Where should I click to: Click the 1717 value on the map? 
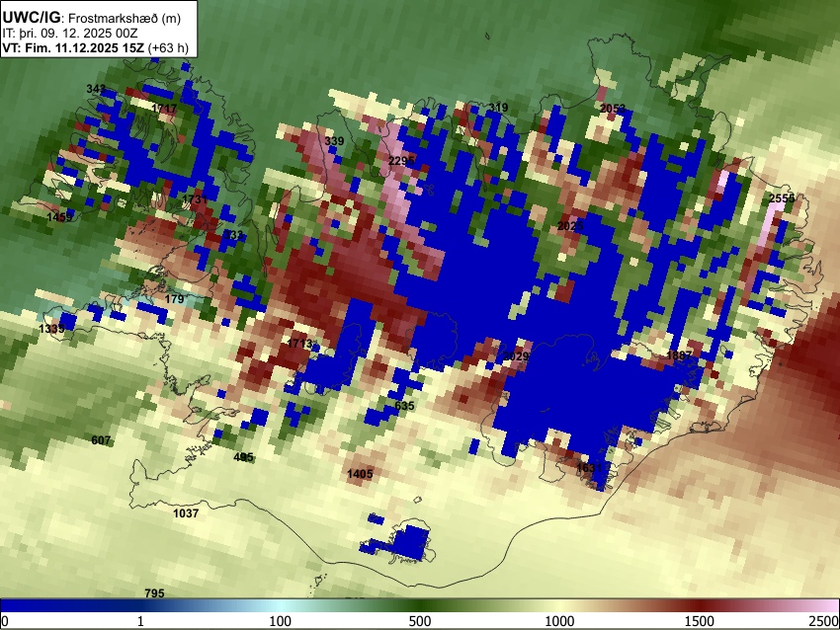point(164,109)
